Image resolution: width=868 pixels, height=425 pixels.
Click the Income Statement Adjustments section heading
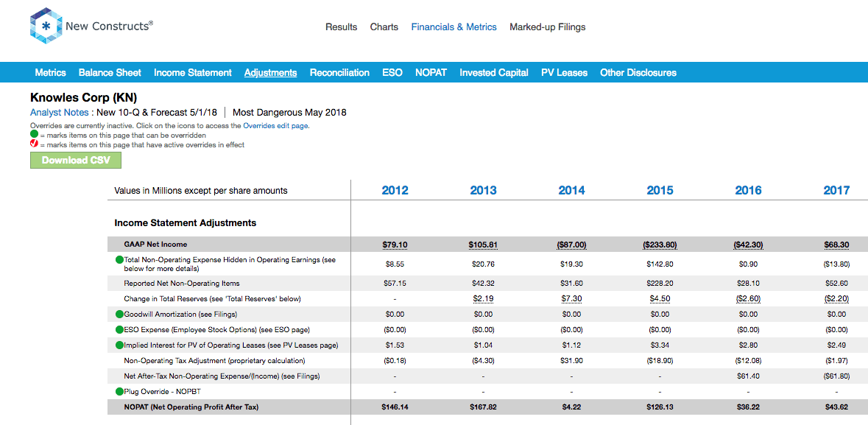coord(186,222)
